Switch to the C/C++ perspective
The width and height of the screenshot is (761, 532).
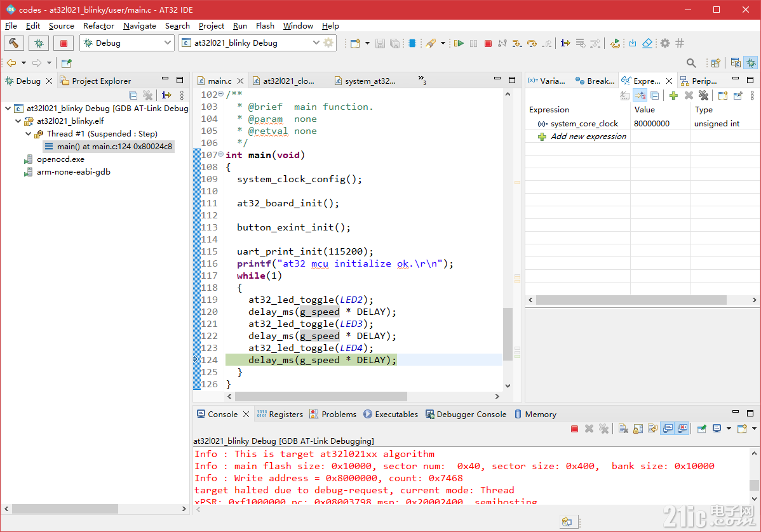point(736,63)
